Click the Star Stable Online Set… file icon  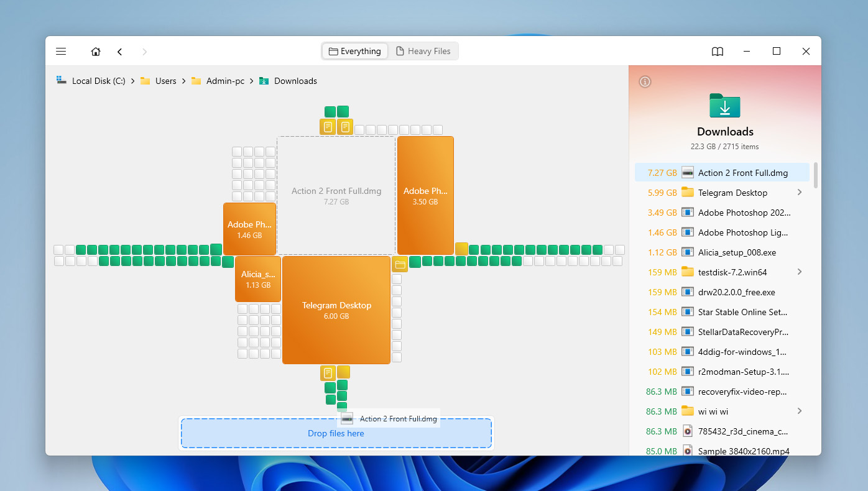[x=688, y=312]
